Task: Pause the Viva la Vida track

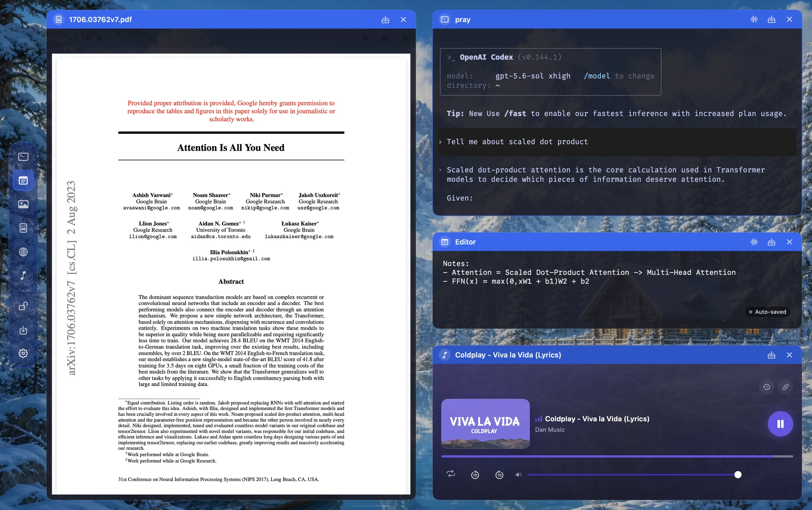Action: 780,424
